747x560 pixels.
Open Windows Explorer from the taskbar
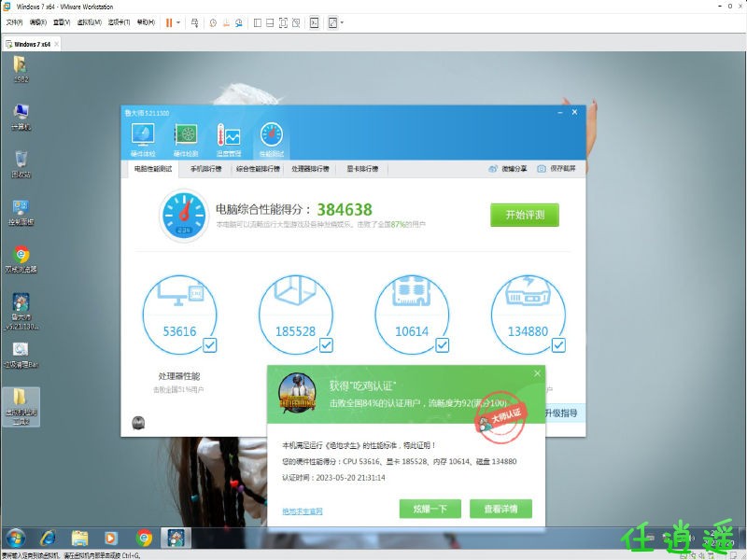coord(79,539)
